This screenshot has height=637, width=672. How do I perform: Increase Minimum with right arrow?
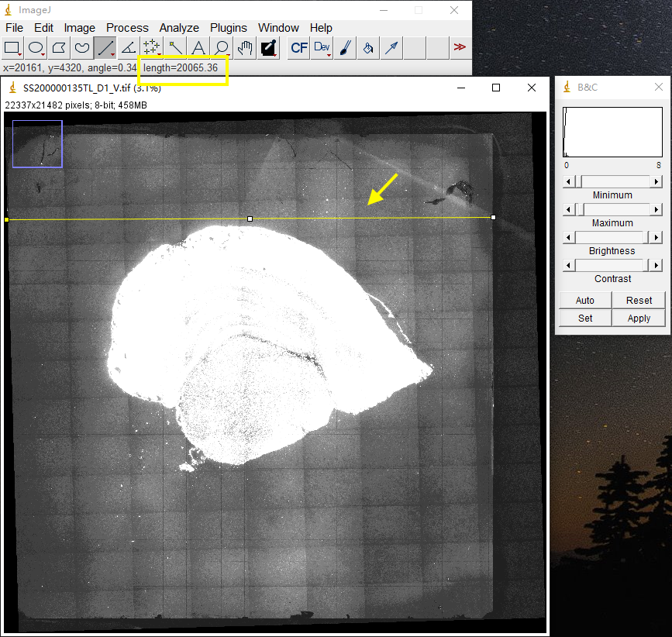(656, 181)
